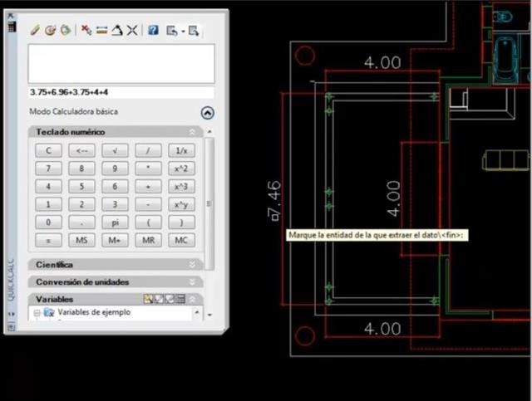
Task: Click the New Variable icon in Variables header
Action: 148,299
